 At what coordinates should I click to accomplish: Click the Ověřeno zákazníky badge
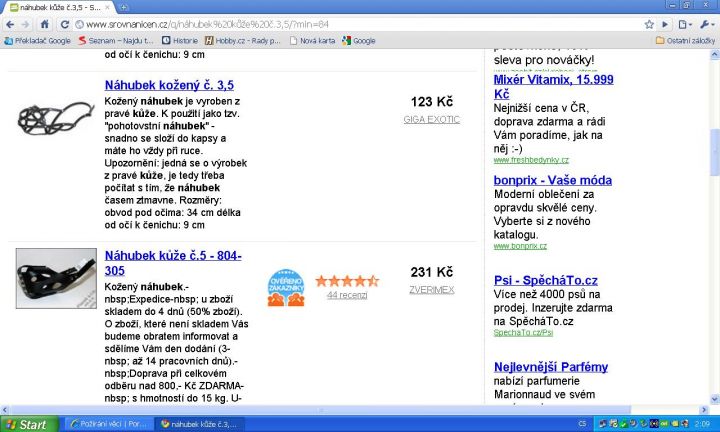pos(286,287)
